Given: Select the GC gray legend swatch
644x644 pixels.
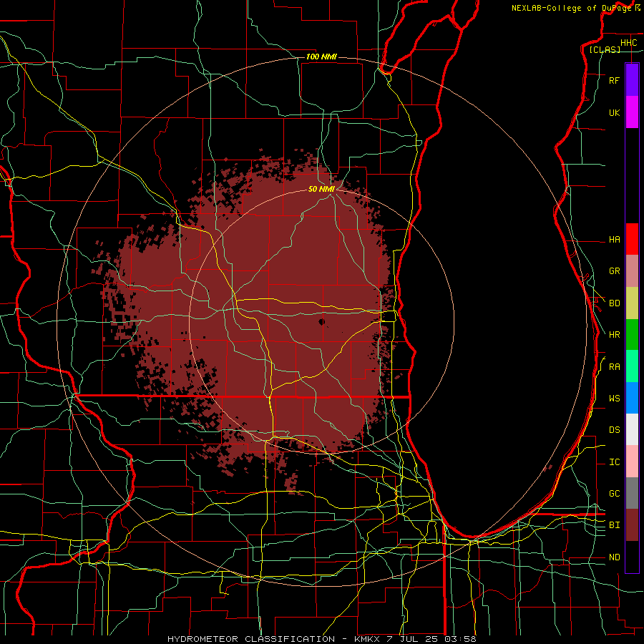Looking at the screenshot, I should point(632,493).
